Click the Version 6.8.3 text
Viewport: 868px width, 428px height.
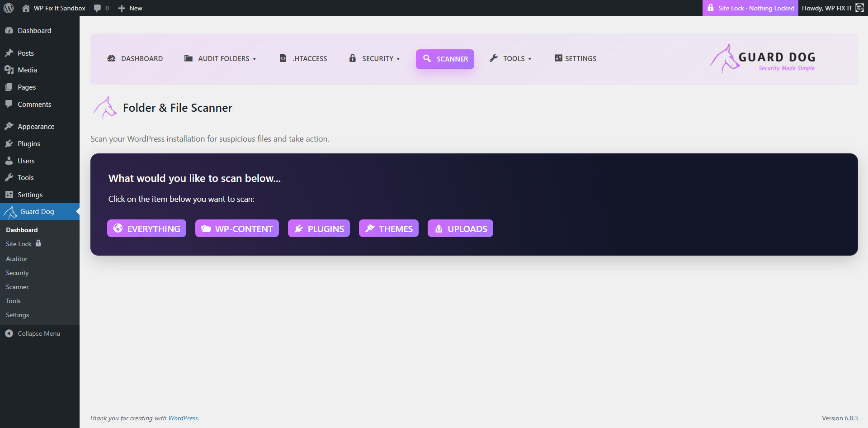point(840,418)
